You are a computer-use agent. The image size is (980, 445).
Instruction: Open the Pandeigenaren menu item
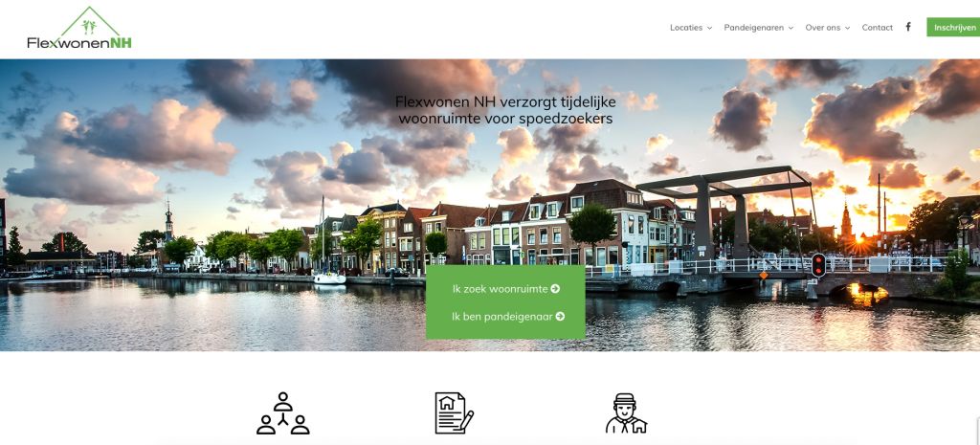[x=754, y=28]
